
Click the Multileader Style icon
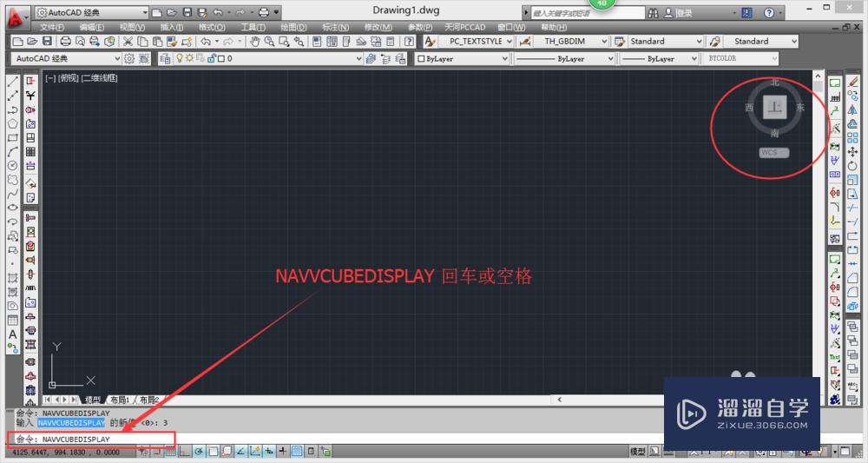click(x=714, y=41)
